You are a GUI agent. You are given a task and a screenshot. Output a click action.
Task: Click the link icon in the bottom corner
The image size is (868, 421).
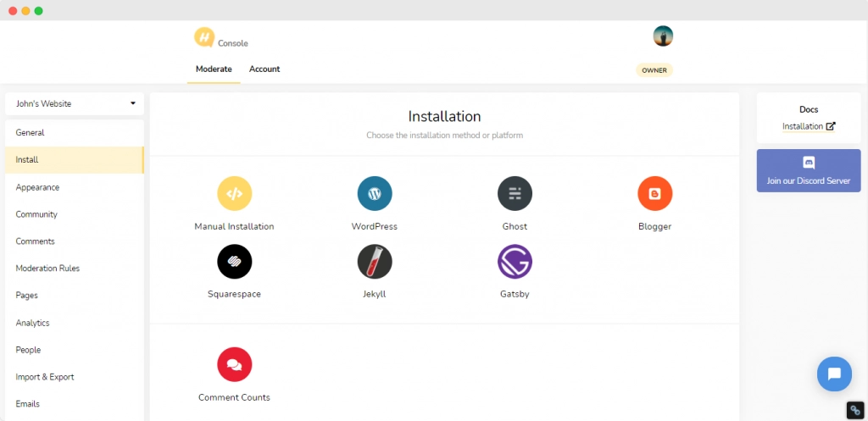coord(855,411)
